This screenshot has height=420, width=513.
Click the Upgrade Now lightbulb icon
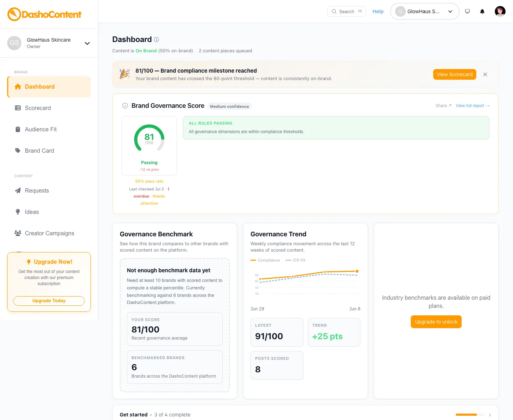tap(29, 262)
